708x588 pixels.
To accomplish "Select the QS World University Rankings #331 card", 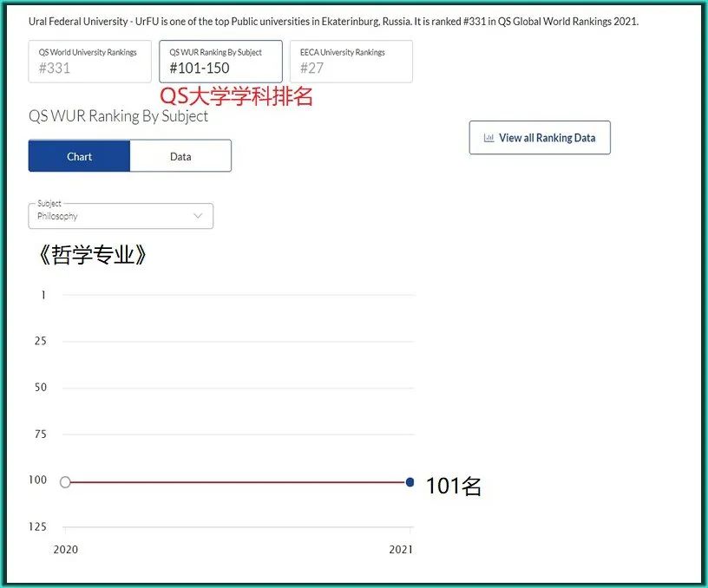I will 89,61.
